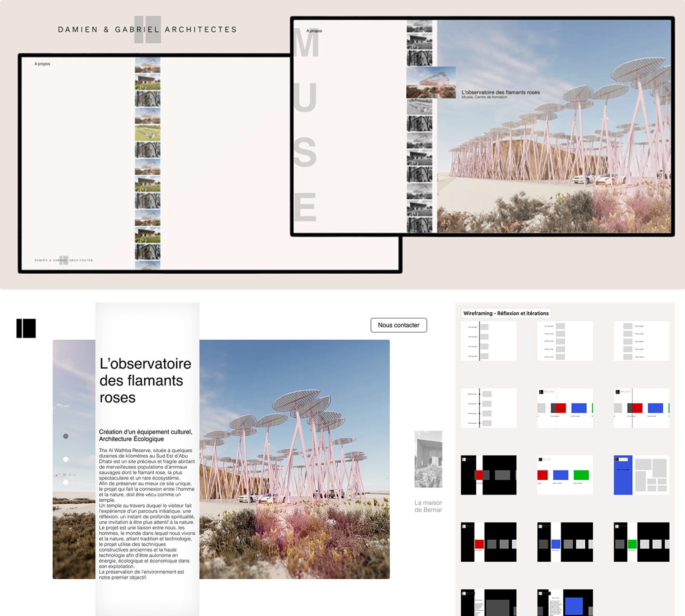
Task: Open the blue sidebar wireframe with grey grid
Action: tap(641, 475)
